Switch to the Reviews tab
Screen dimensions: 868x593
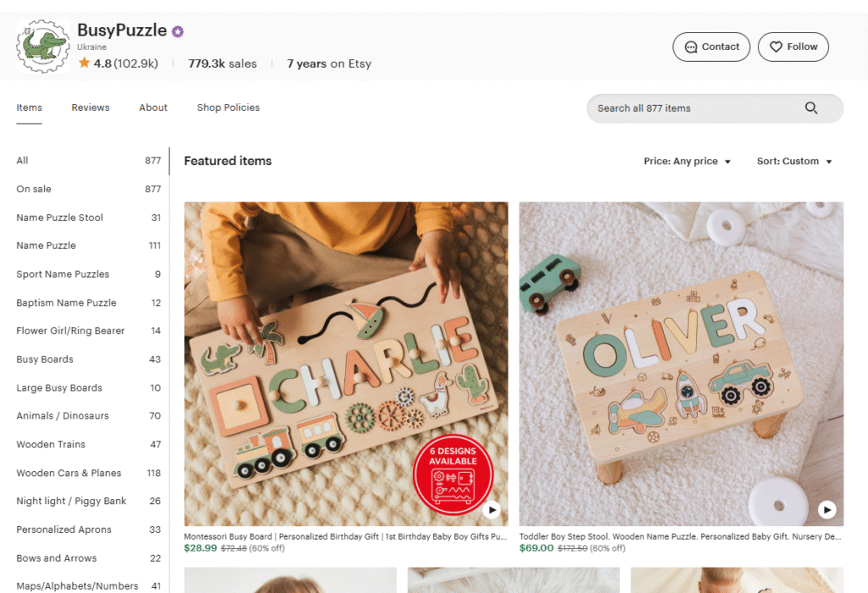tap(90, 108)
